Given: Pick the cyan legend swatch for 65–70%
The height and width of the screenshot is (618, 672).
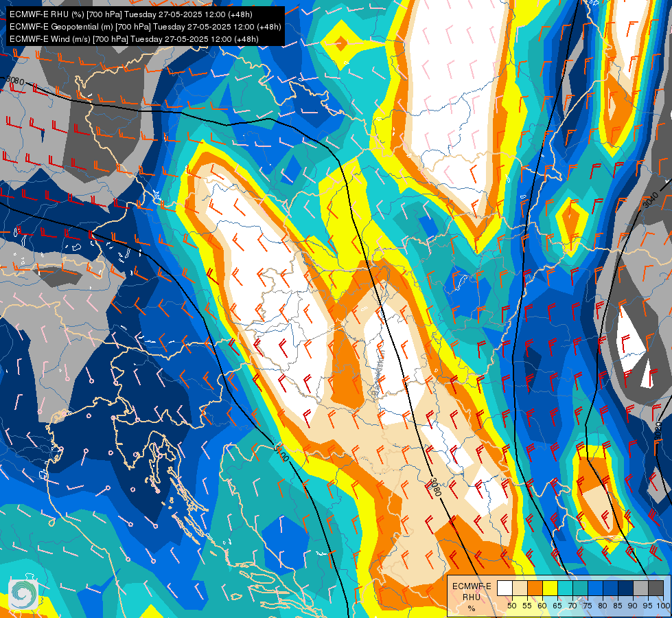Looking at the screenshot, I should coord(566,588).
